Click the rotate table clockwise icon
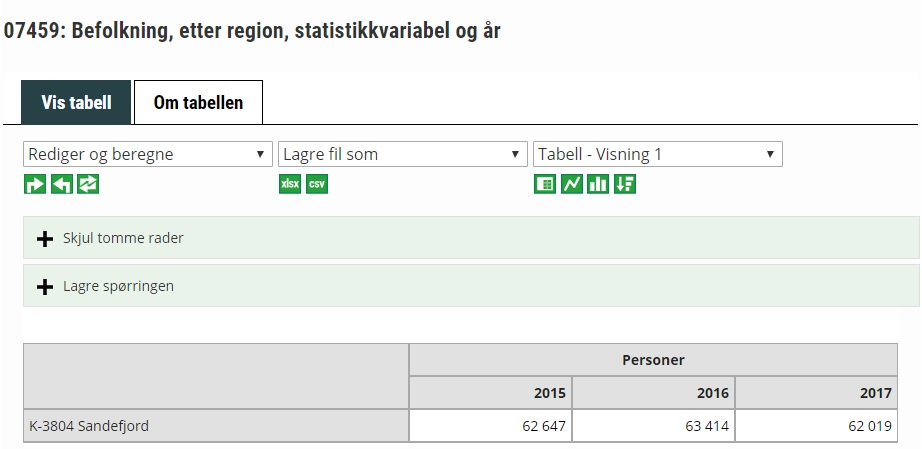This screenshot has height=449, width=922. pos(35,184)
